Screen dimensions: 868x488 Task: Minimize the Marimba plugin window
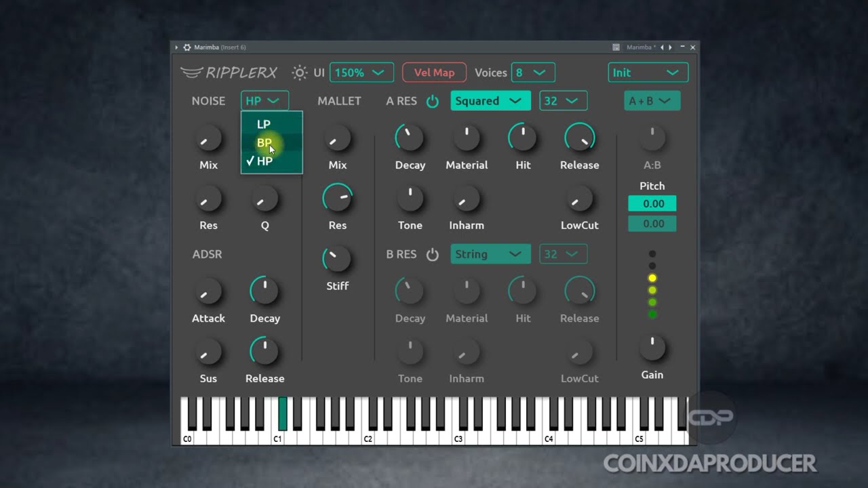tap(683, 47)
